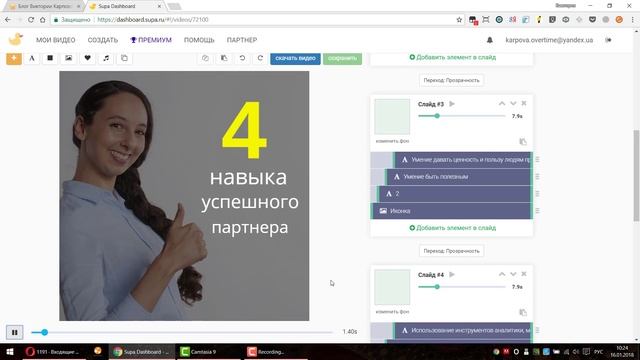Click the copy icon in editor toolbar
Screen dimensions: 640x360
(x=205, y=58)
